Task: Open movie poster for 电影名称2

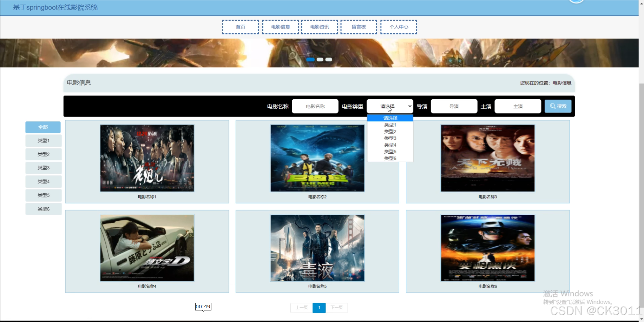Action: [x=317, y=158]
